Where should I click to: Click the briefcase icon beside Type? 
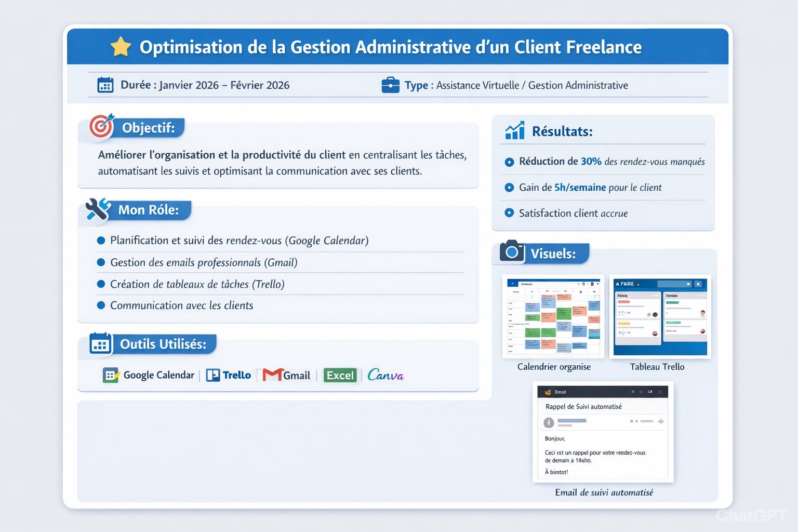coord(390,85)
